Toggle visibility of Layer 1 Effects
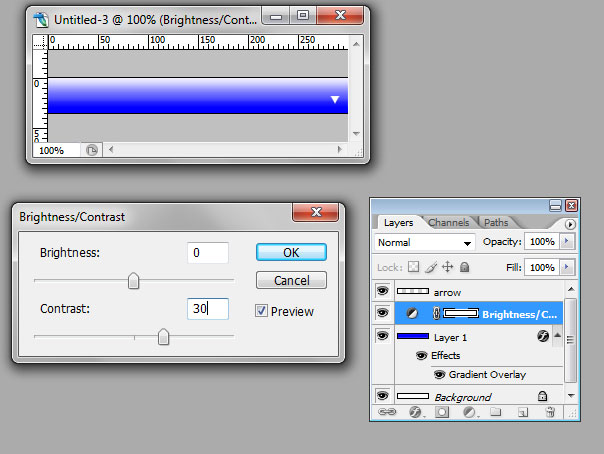 pos(421,355)
